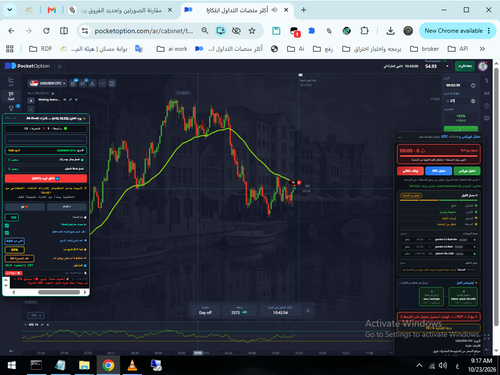Click the blue-bordered value field in bot panel

[x=14, y=241]
